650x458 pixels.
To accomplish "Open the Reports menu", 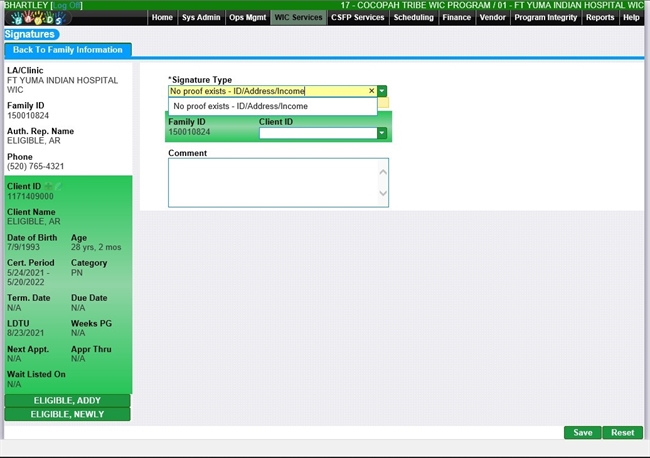I will [x=600, y=18].
